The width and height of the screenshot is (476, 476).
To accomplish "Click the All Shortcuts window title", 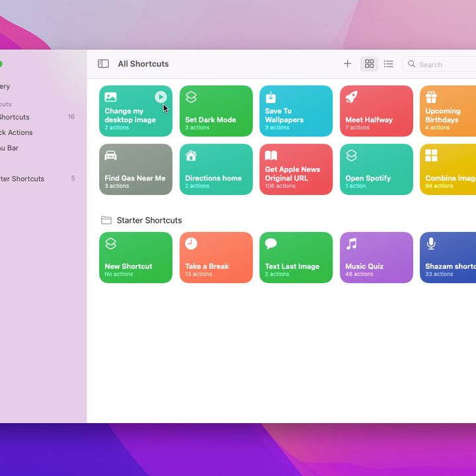I will coord(143,63).
